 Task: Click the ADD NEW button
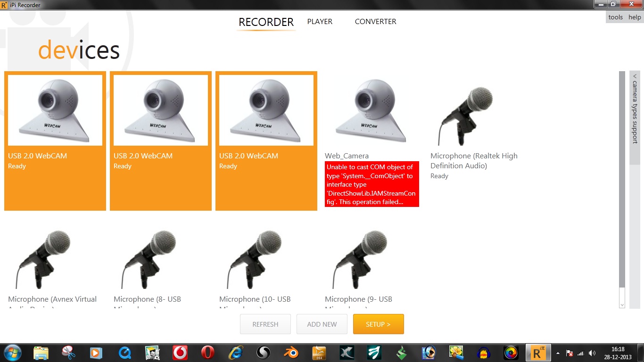pyautogui.click(x=322, y=324)
